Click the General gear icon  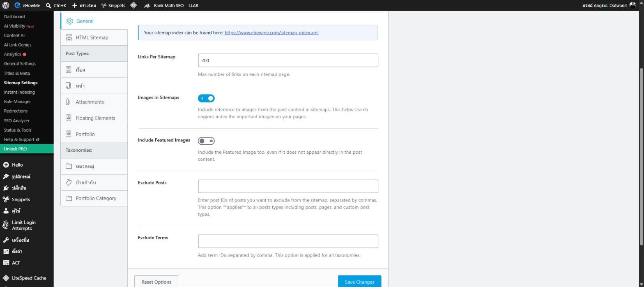(69, 21)
